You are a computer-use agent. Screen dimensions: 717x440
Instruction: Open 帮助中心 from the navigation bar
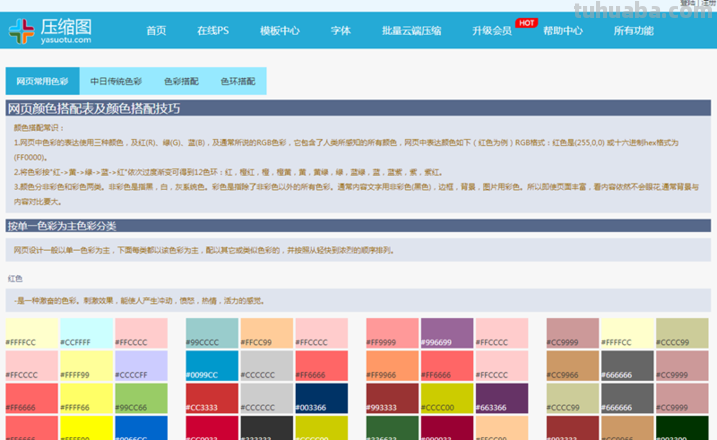(x=562, y=31)
